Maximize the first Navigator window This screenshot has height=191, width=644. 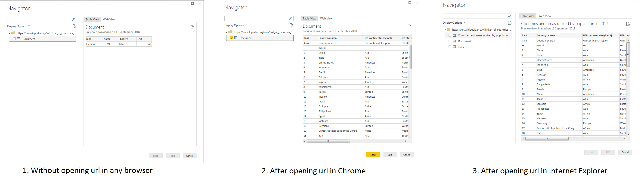(x=192, y=3)
